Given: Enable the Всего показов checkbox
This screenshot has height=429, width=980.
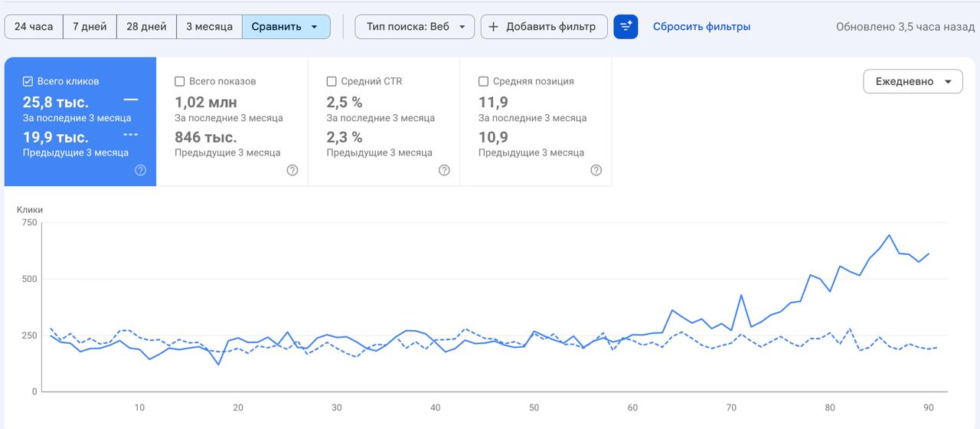Looking at the screenshot, I should click(180, 81).
